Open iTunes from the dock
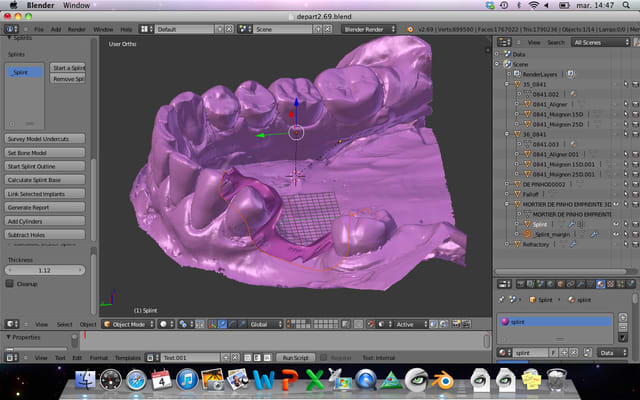 (187, 380)
